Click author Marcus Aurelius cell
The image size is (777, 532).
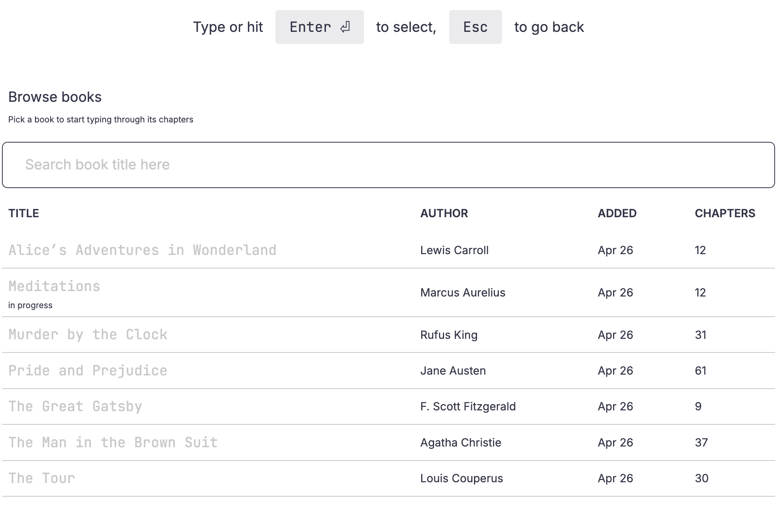tap(463, 293)
